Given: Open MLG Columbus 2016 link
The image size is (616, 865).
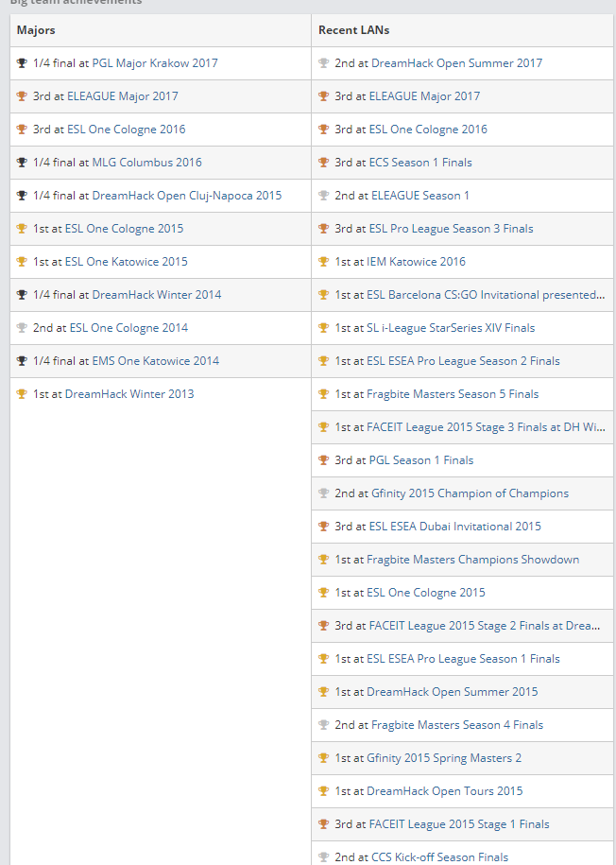Looking at the screenshot, I should tap(146, 163).
